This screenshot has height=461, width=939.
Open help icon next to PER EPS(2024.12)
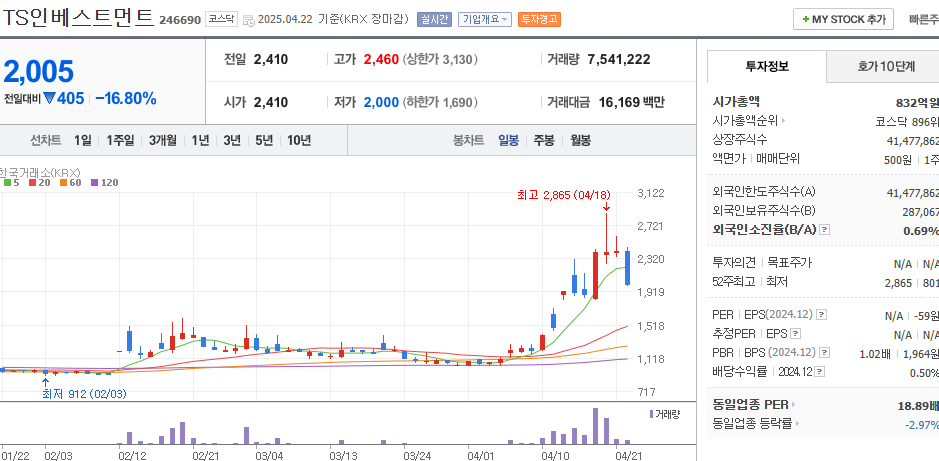click(822, 314)
